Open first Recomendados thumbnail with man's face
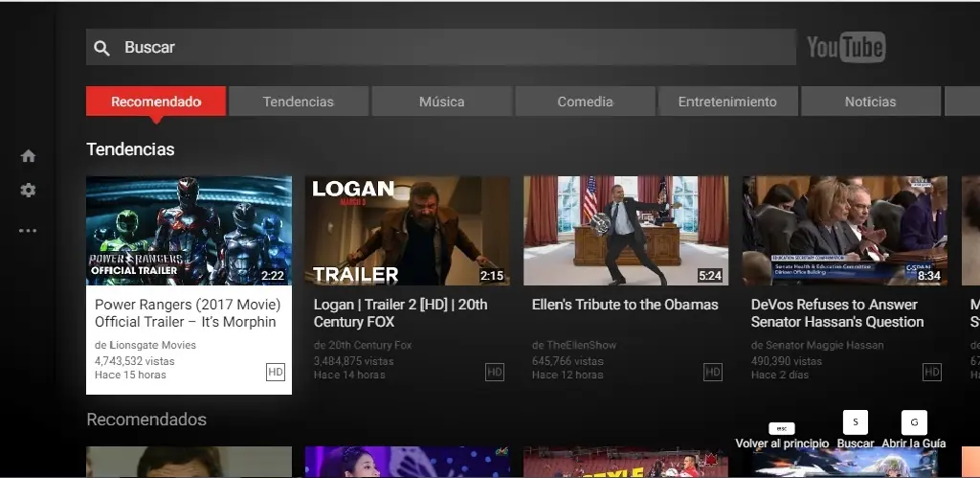Viewport: 980px width, 478px height. pyautogui.click(x=189, y=462)
